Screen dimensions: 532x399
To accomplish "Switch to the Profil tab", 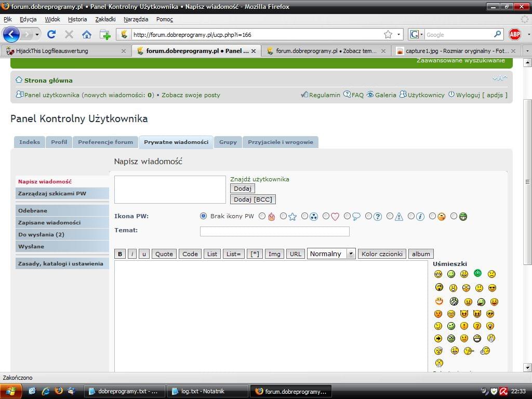I will 59,142.
